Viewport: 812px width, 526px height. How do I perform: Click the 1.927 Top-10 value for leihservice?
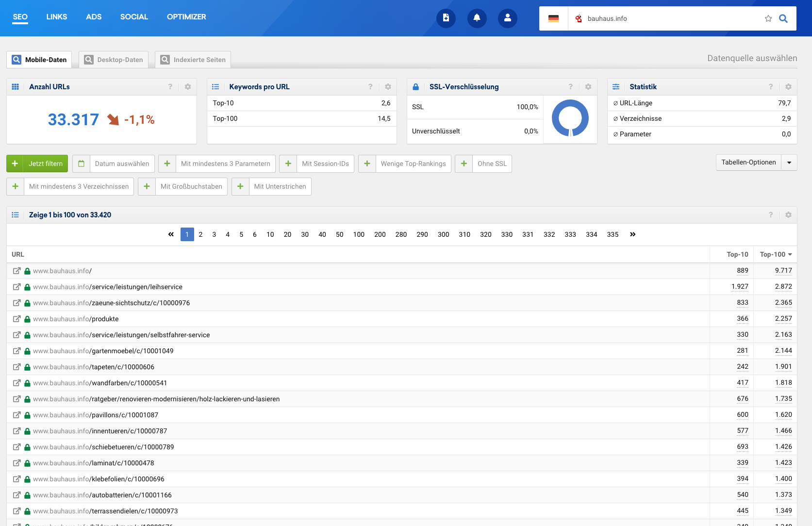point(740,286)
